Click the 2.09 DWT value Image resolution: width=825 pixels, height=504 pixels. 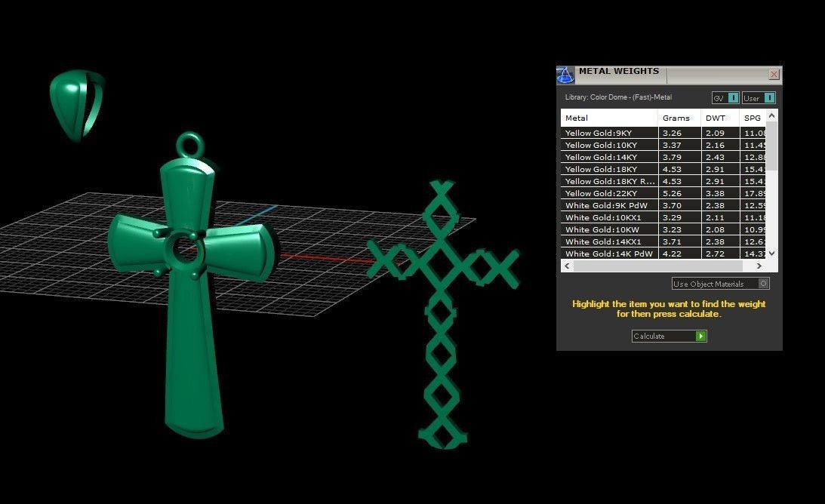[x=715, y=133]
